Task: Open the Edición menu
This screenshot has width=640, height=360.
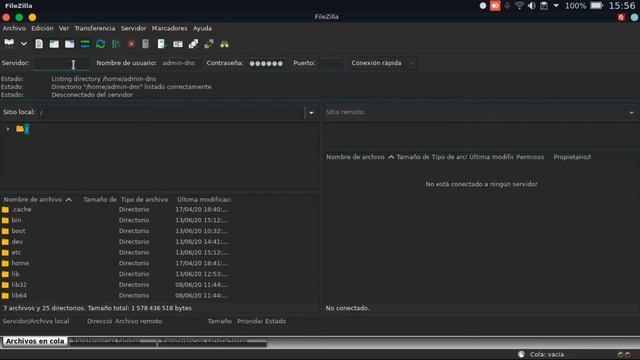Action: click(42, 28)
